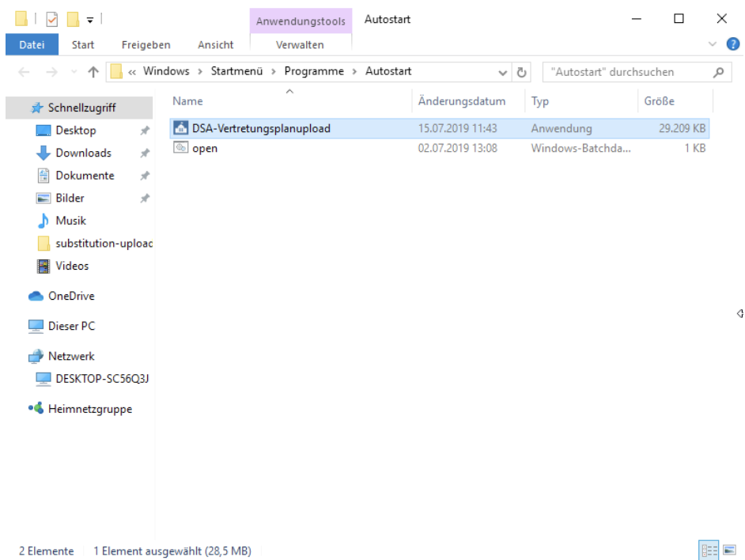Click the refresh button beside address bar
This screenshot has width=745, height=560.
tap(522, 72)
